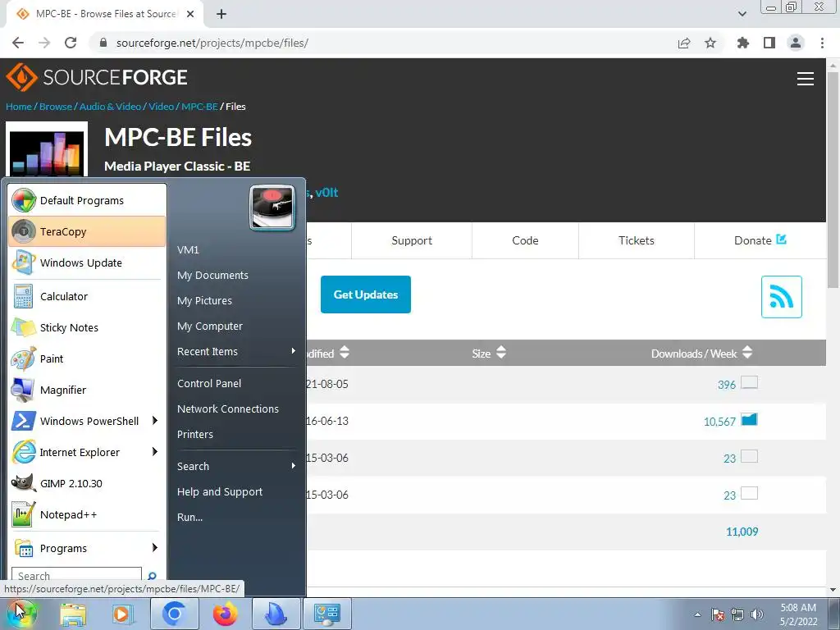Viewport: 840px width, 630px height.
Task: Expand the Programs submenu arrow
Action: [x=155, y=547]
